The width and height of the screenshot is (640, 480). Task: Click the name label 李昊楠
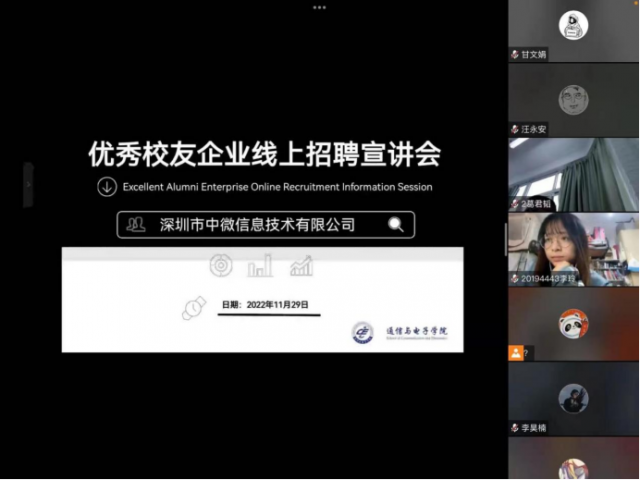tap(533, 428)
